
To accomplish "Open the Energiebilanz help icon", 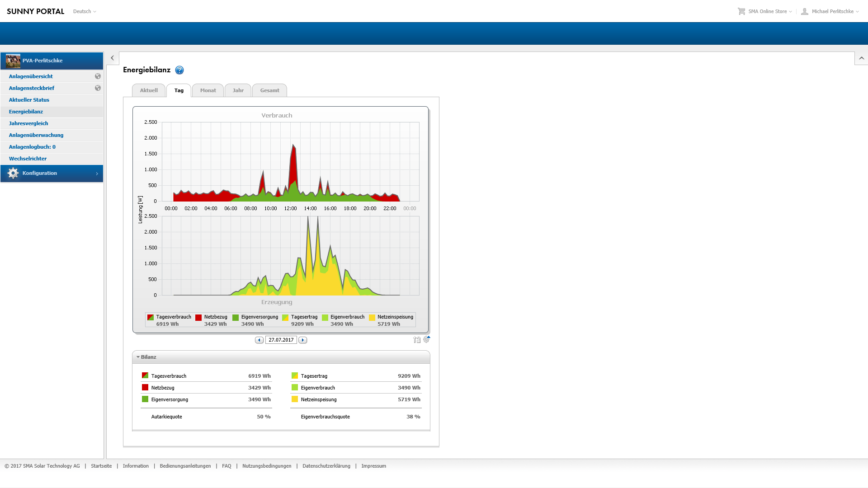I will coord(179,70).
